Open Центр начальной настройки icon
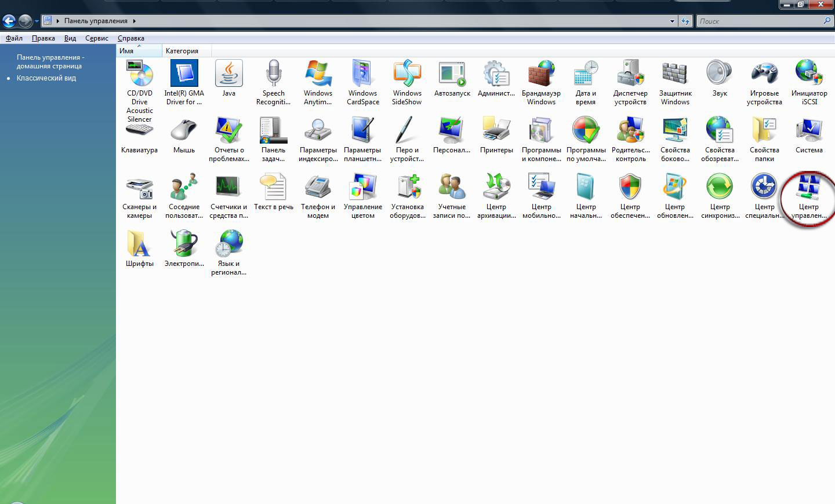This screenshot has height=504, width=835. (586, 187)
